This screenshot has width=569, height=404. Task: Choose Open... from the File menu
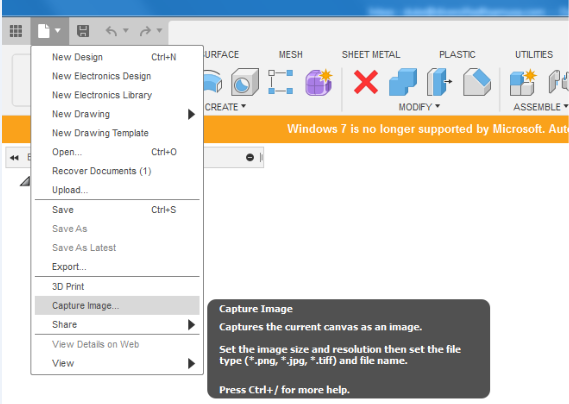(117, 152)
